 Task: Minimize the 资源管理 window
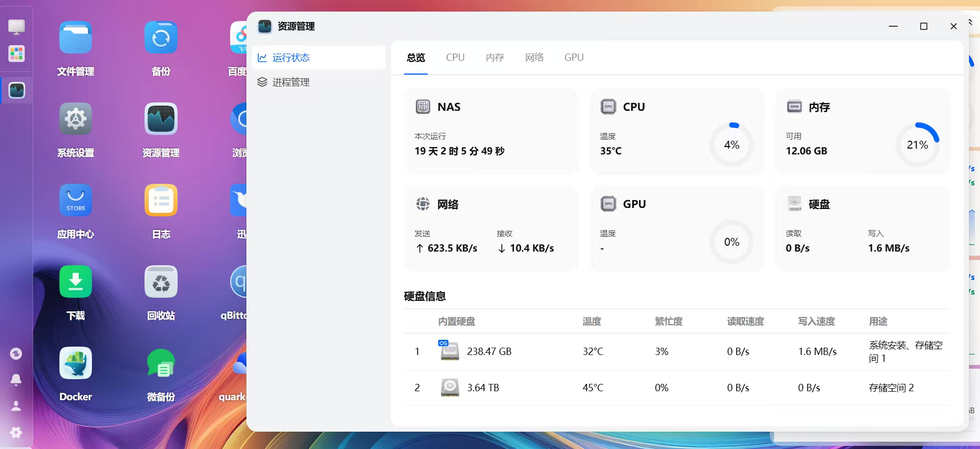click(893, 26)
